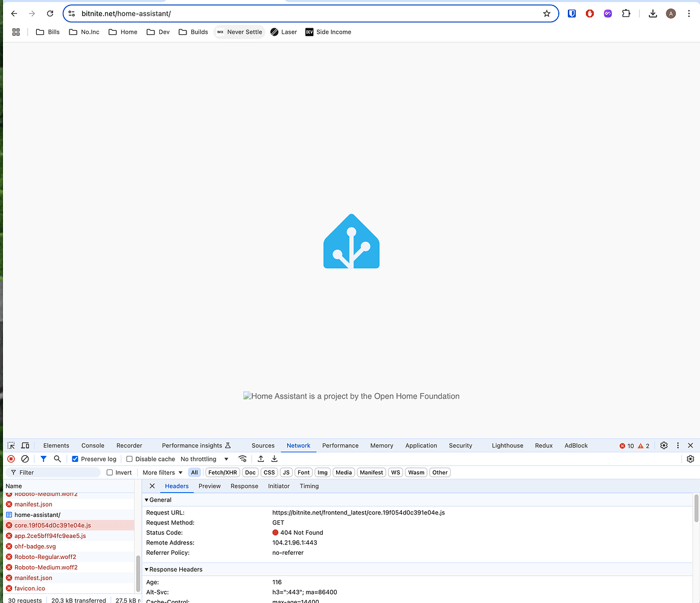Collapse the Response Headers section
The height and width of the screenshot is (603, 700).
pyautogui.click(x=146, y=569)
